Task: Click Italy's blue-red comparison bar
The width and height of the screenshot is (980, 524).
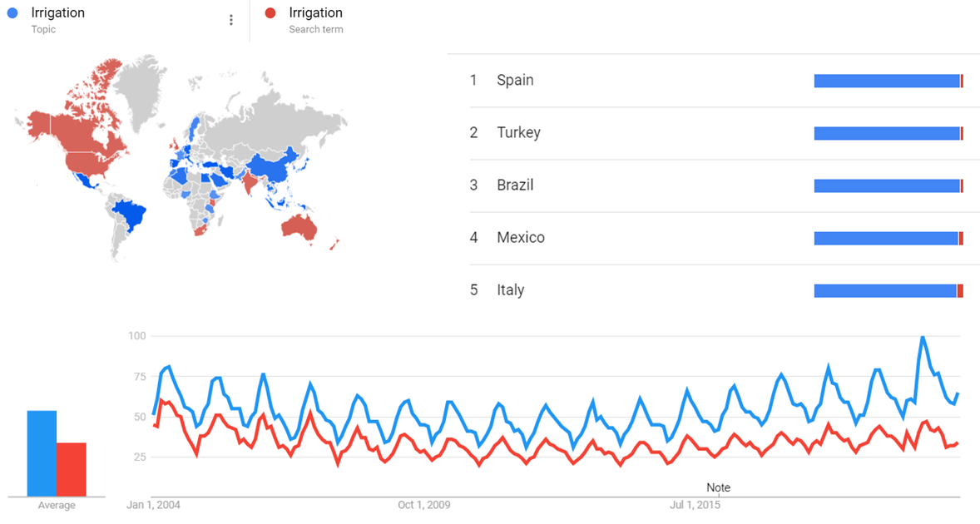Action: (887, 290)
